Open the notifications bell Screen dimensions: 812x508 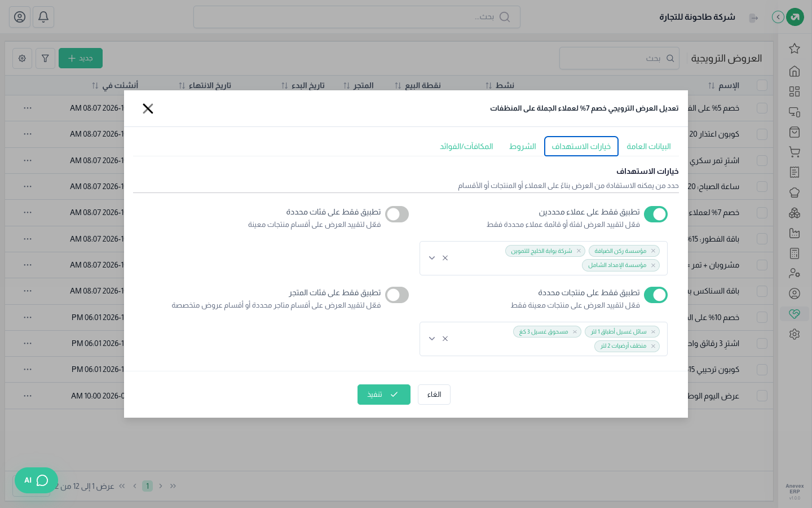[x=43, y=17]
